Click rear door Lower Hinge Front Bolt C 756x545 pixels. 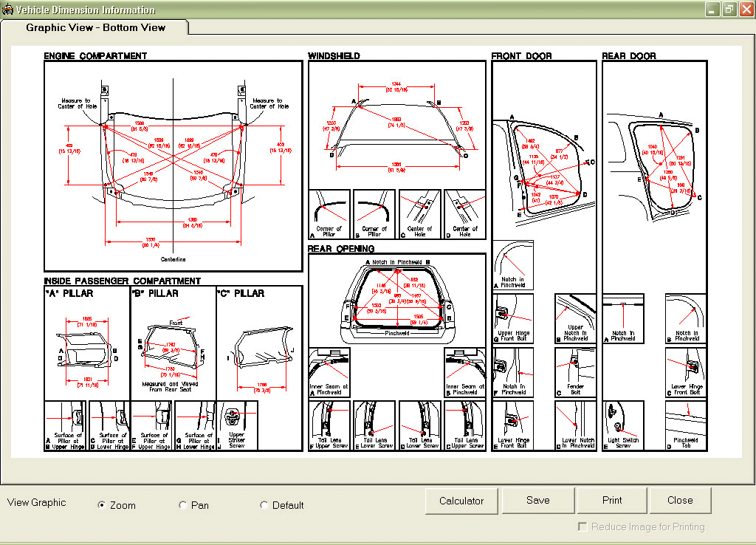(686, 372)
